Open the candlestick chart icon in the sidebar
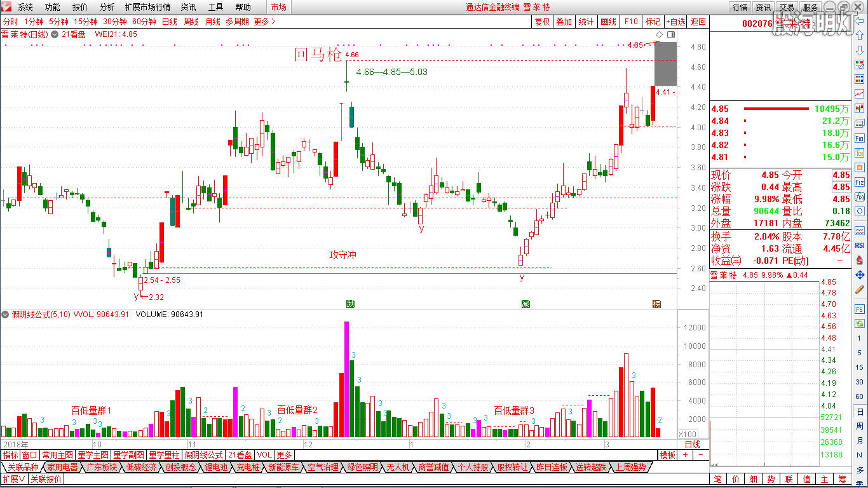 [x=860, y=109]
